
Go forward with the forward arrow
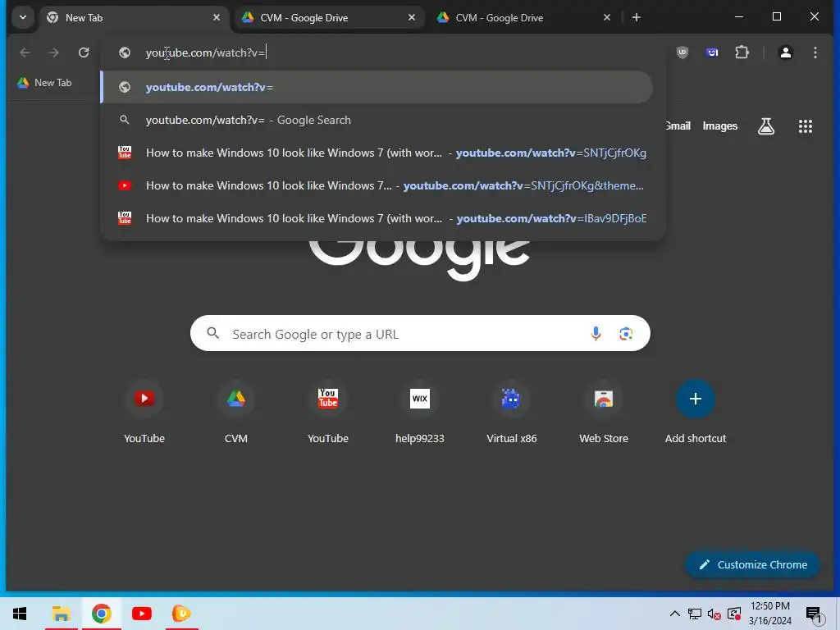pyautogui.click(x=53, y=52)
